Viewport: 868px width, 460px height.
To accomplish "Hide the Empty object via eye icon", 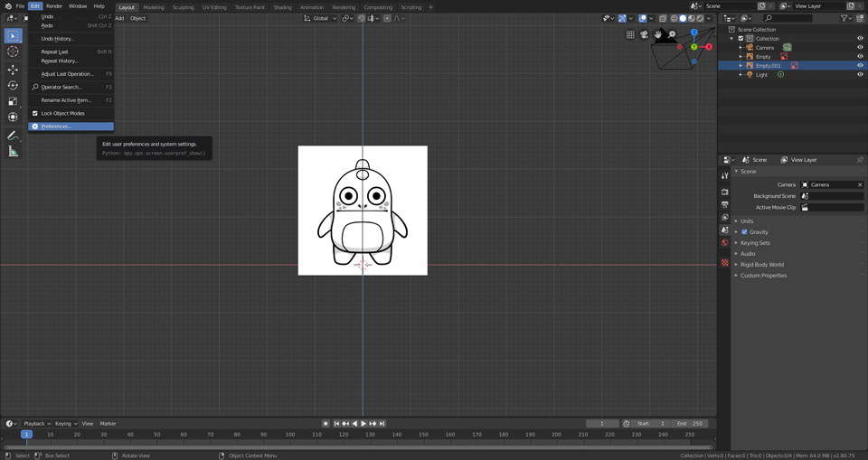I will pyautogui.click(x=860, y=56).
